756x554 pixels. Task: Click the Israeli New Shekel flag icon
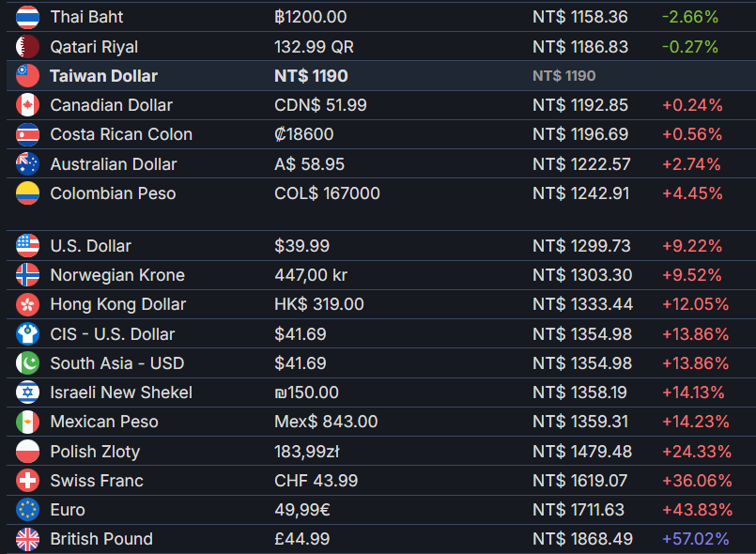click(27, 392)
